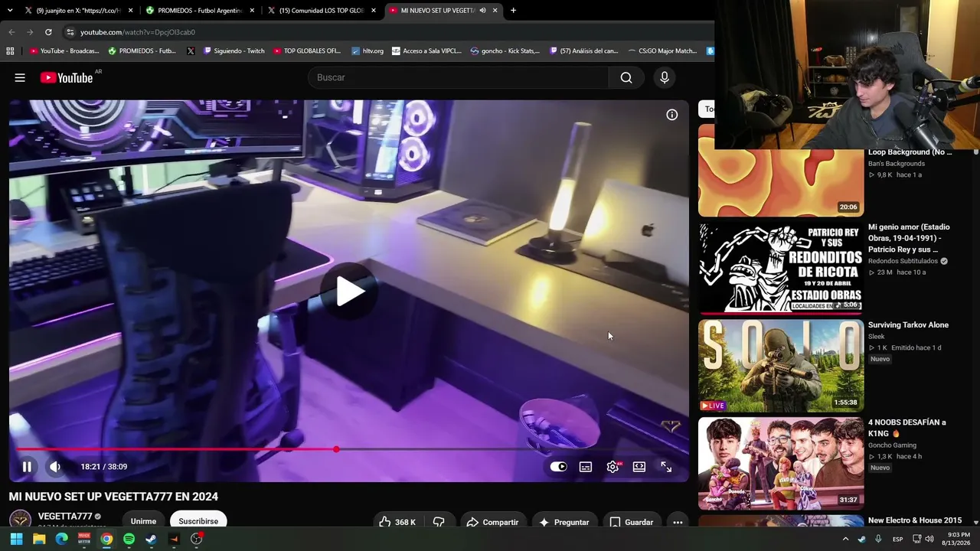
Task: Open the TOP GLOBALES OFI bookmark
Action: pos(307,51)
